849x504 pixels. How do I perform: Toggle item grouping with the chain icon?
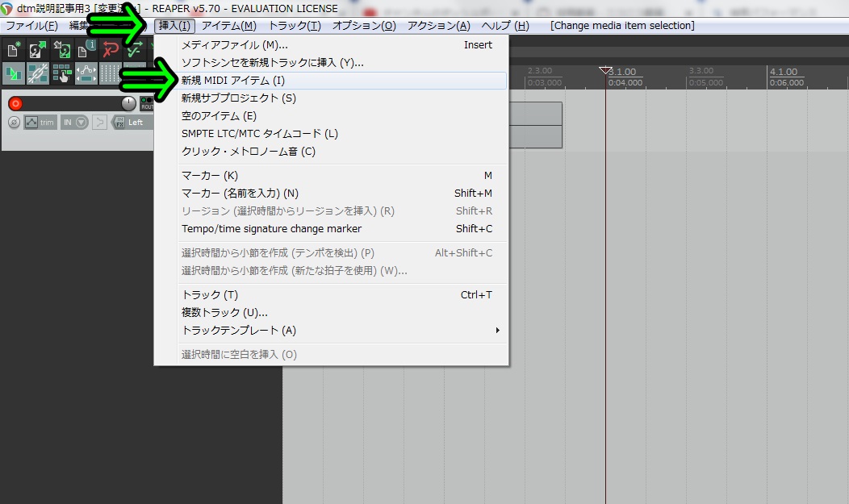click(x=39, y=73)
